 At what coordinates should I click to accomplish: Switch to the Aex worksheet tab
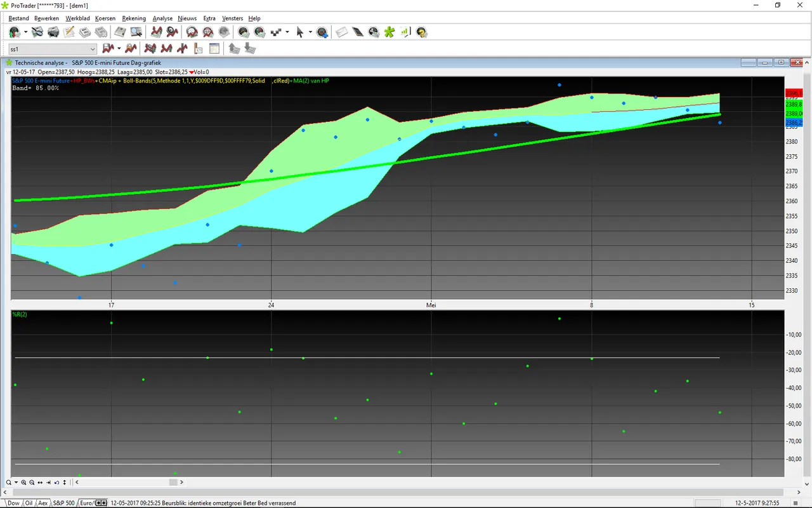coord(43,503)
